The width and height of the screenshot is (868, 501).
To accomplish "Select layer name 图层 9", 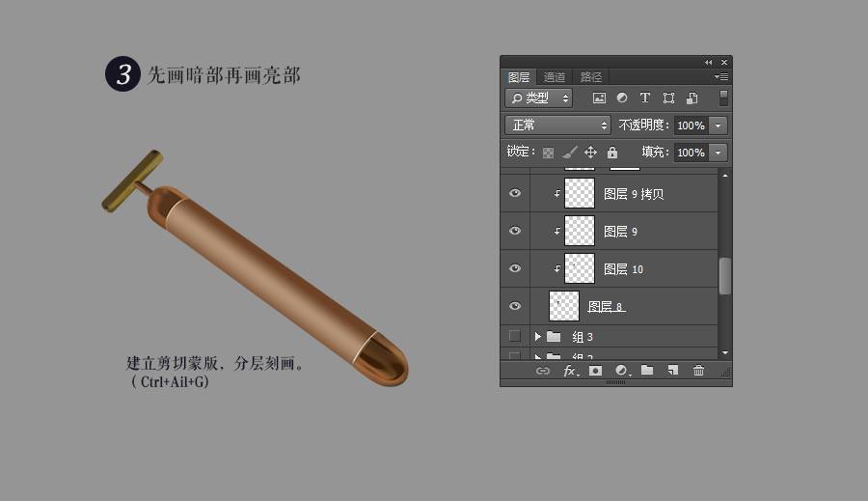I will point(620,232).
